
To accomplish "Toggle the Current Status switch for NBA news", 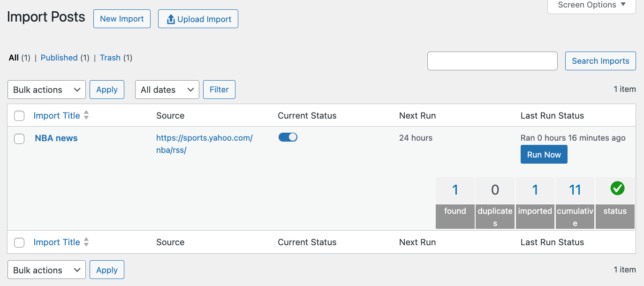I will tap(288, 137).
